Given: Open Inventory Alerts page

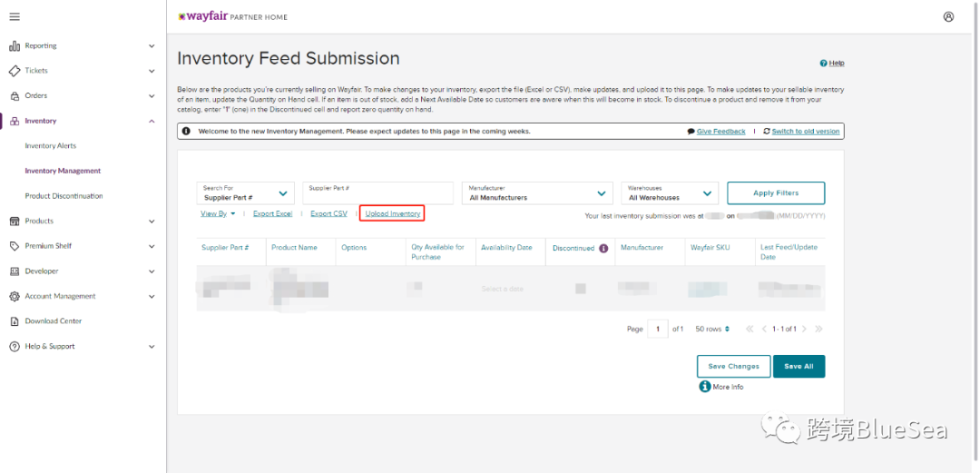Looking at the screenshot, I should click(x=51, y=146).
